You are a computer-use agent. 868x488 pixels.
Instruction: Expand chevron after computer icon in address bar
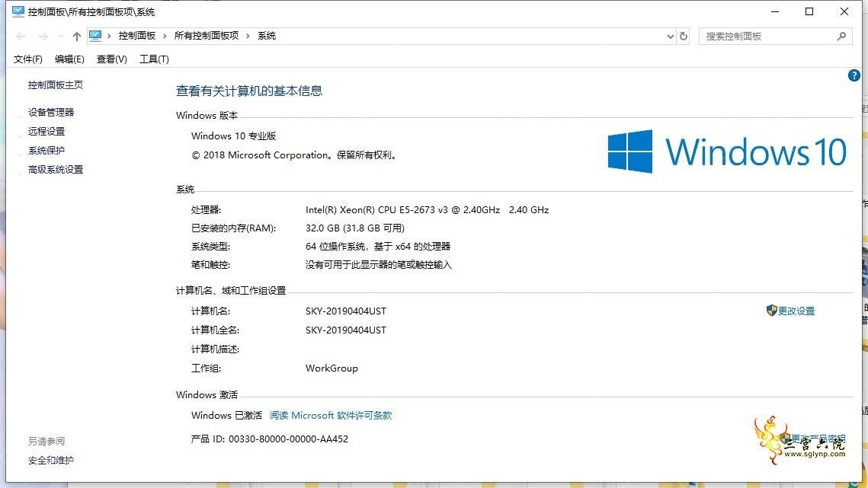pos(109,36)
